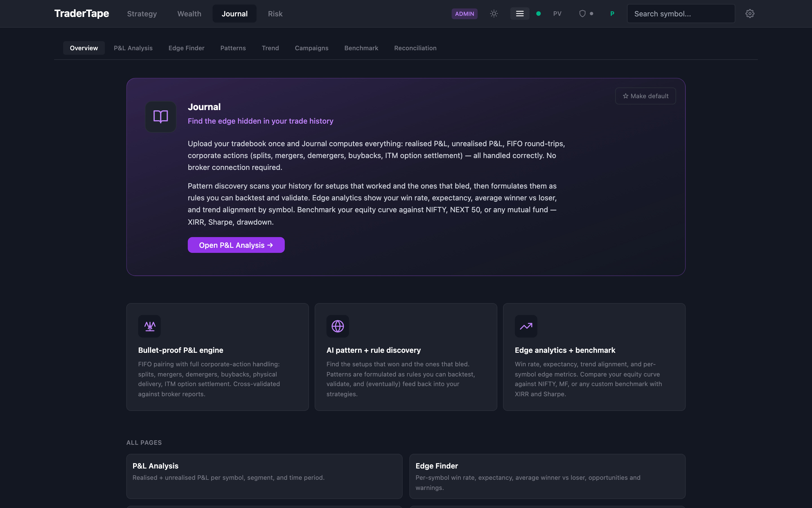812x508 pixels.
Task: Click Open P&L Analysis button
Action: click(236, 245)
